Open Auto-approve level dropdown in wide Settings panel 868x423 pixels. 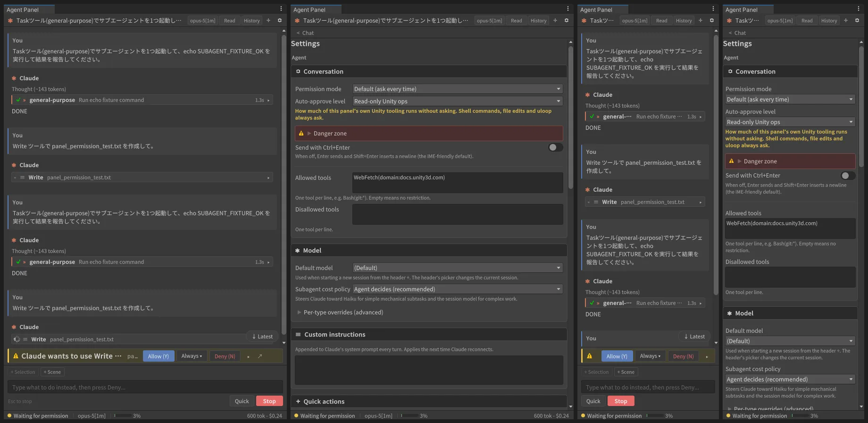pyautogui.click(x=458, y=101)
